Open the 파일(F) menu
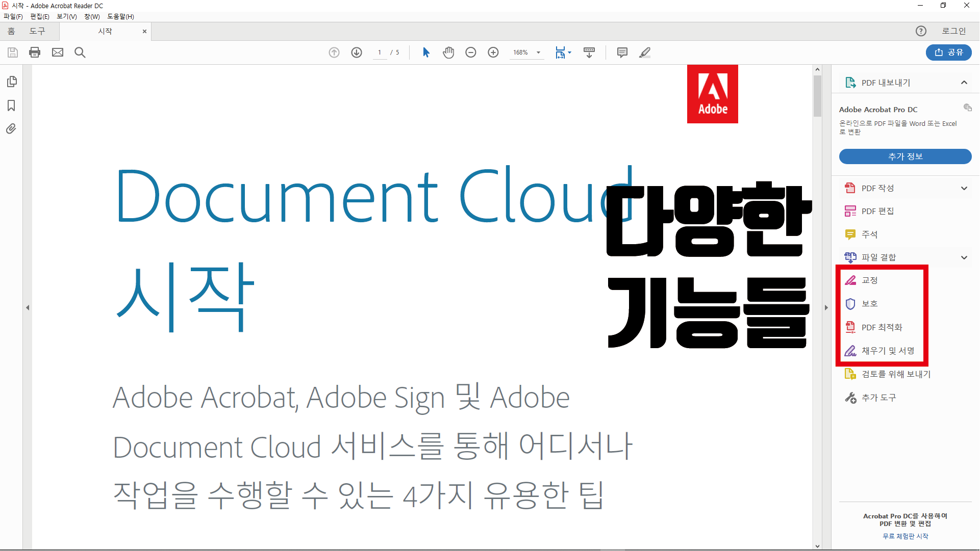 click(x=13, y=16)
